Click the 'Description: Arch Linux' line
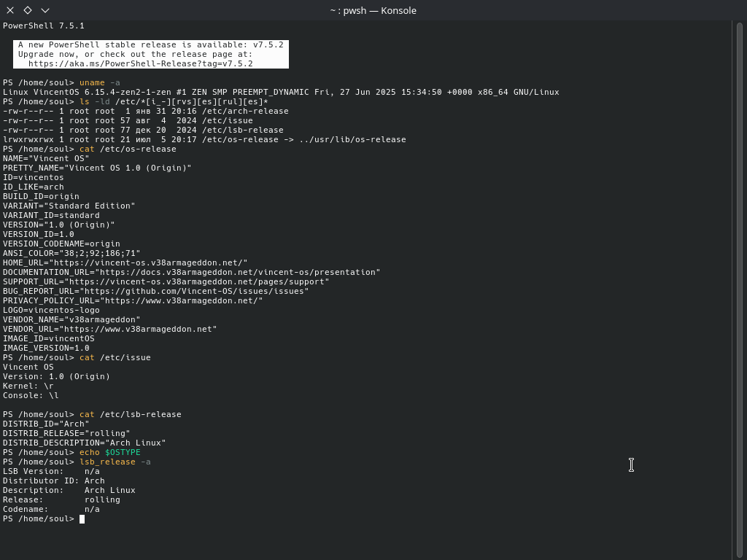Image resolution: width=747 pixels, height=560 pixels. (69, 491)
